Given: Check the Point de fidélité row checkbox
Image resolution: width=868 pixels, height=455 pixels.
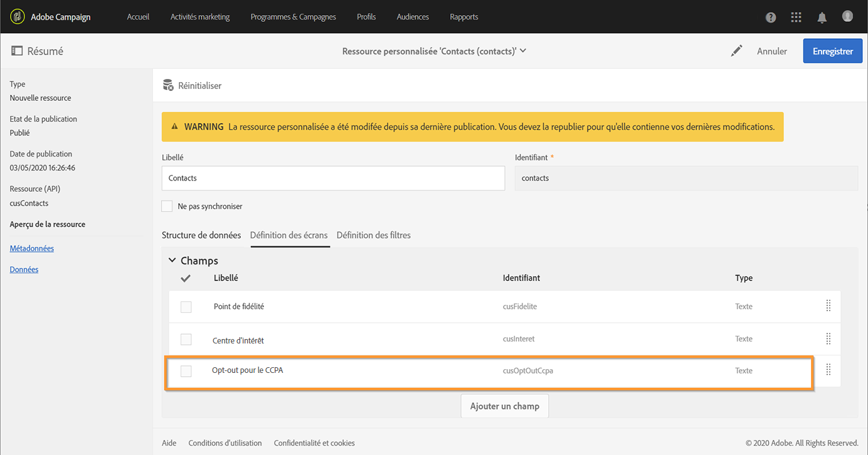Looking at the screenshot, I should (x=186, y=306).
